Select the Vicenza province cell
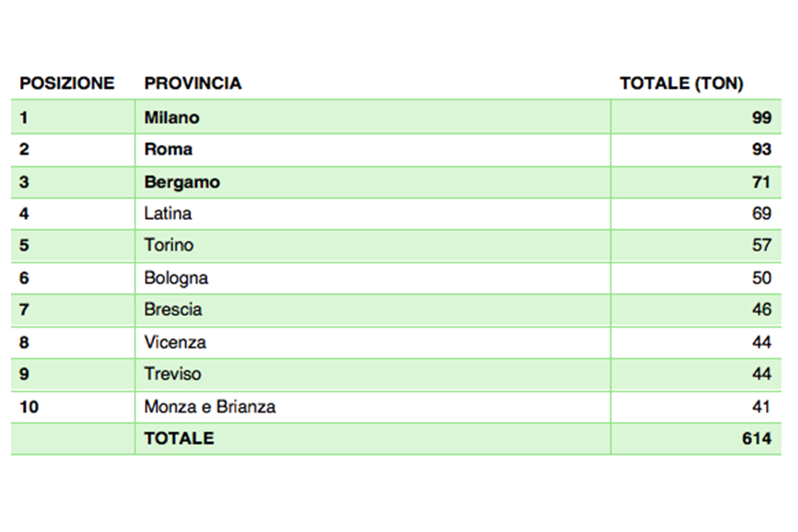 [x=175, y=343]
